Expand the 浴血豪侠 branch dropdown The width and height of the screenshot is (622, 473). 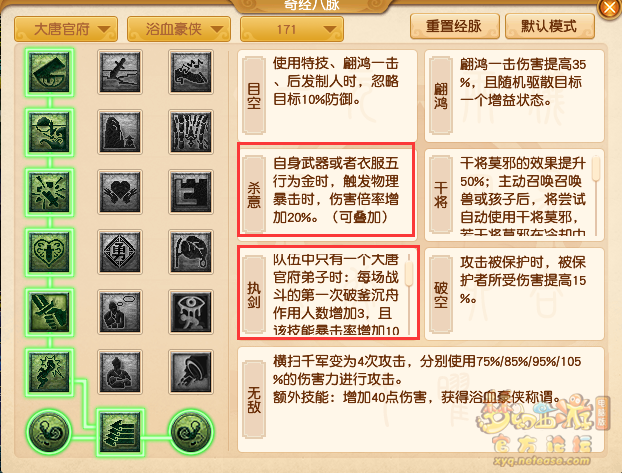pyautogui.click(x=179, y=29)
